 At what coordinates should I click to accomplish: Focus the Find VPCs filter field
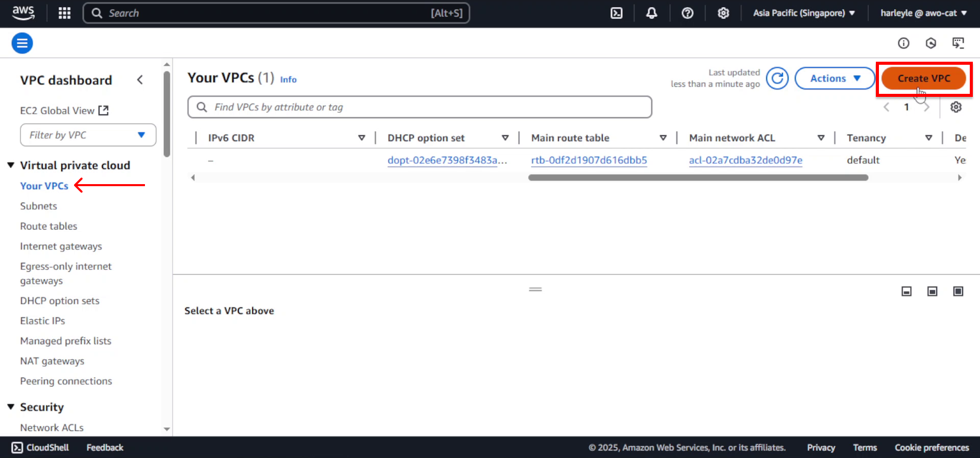coord(420,107)
